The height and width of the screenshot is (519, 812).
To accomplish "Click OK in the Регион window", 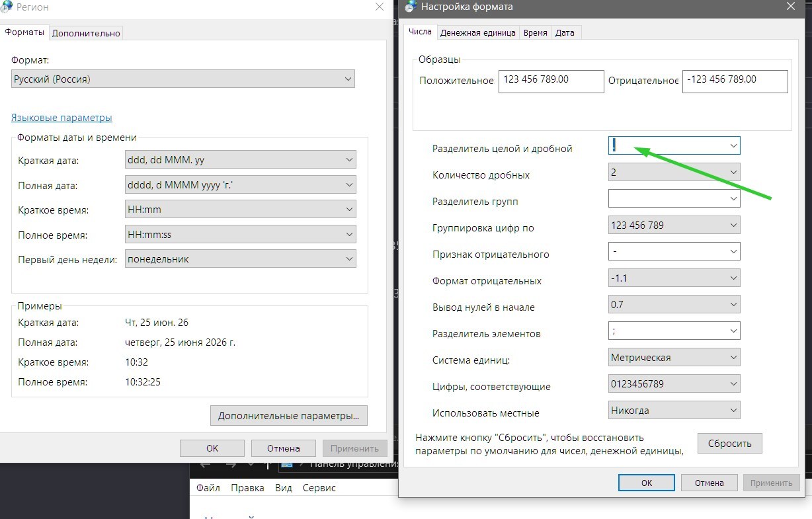I will coord(212,448).
